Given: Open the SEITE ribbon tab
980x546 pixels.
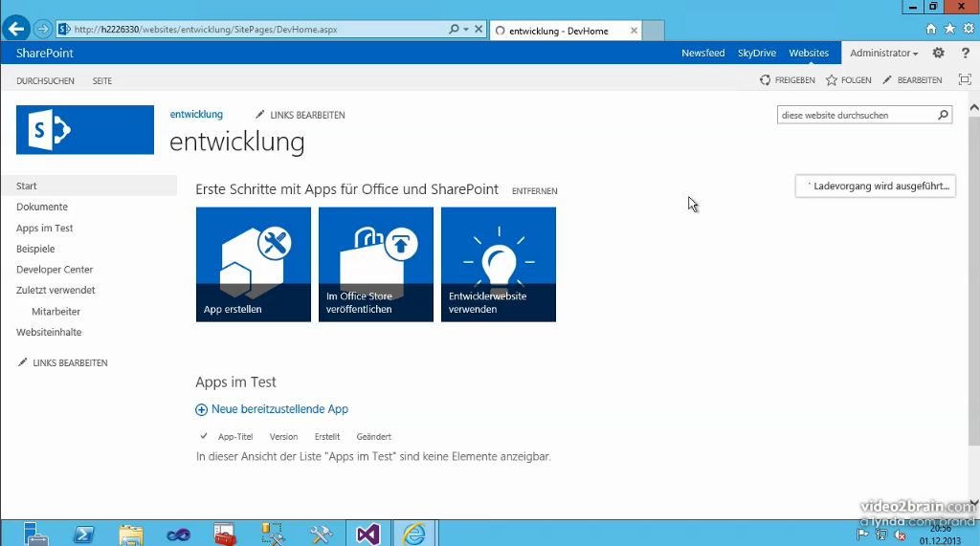Looking at the screenshot, I should [101, 80].
